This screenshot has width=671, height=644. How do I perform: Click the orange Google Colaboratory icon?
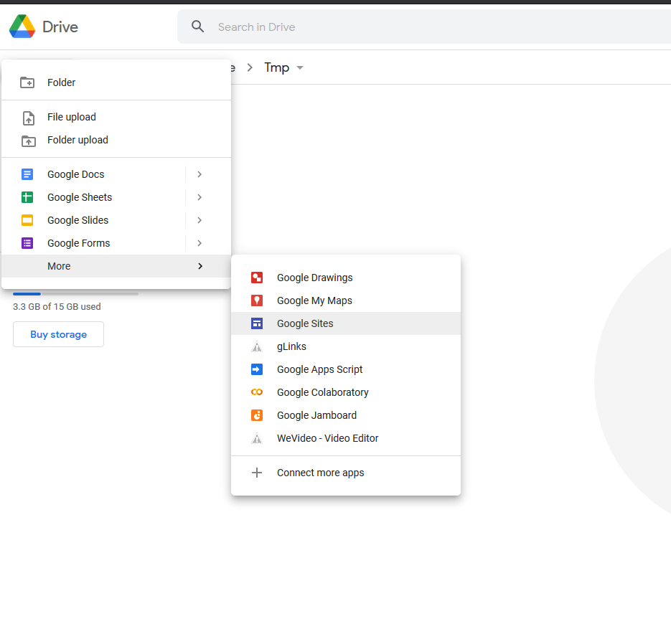pyautogui.click(x=257, y=392)
